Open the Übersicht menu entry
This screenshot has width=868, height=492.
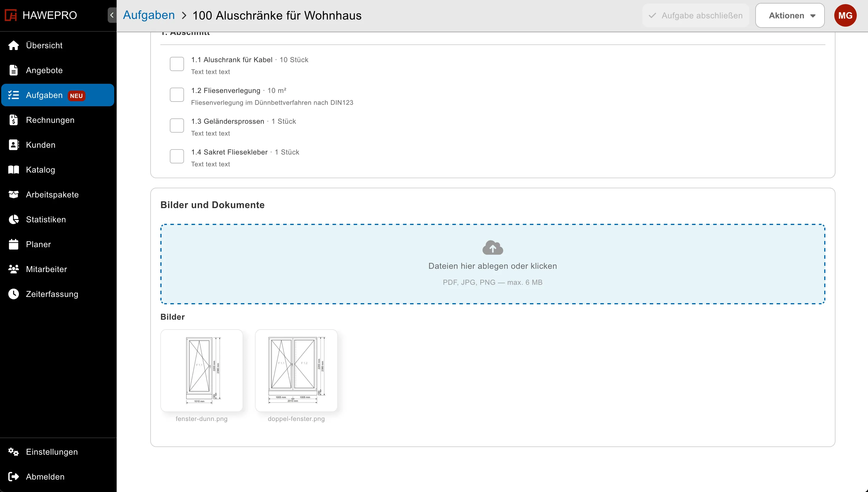(x=58, y=45)
